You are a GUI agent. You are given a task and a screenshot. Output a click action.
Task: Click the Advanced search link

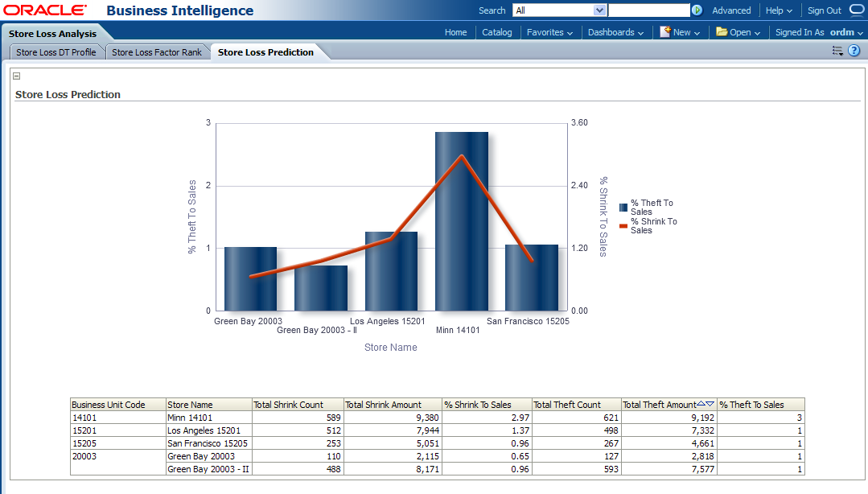(731, 10)
